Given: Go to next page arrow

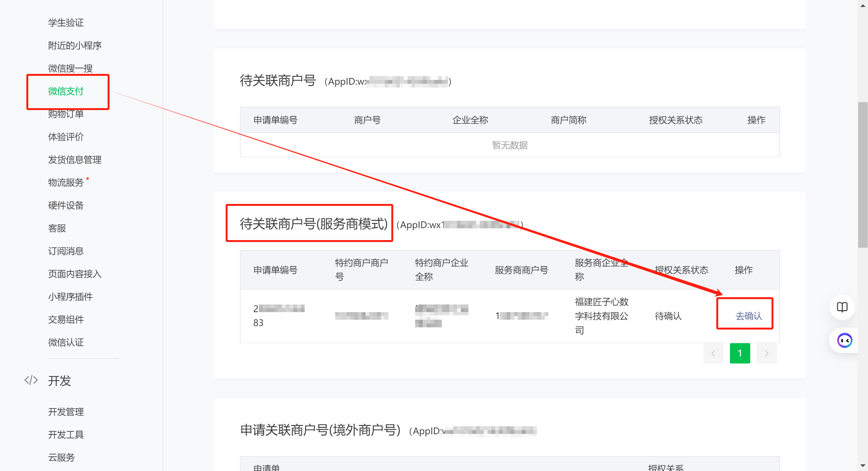Looking at the screenshot, I should [766, 353].
